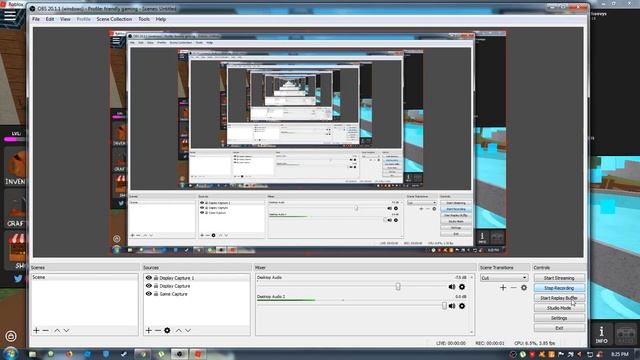Toggle visibility of Game Capture source
Image resolution: width=640 pixels, height=360 pixels.
point(149,293)
